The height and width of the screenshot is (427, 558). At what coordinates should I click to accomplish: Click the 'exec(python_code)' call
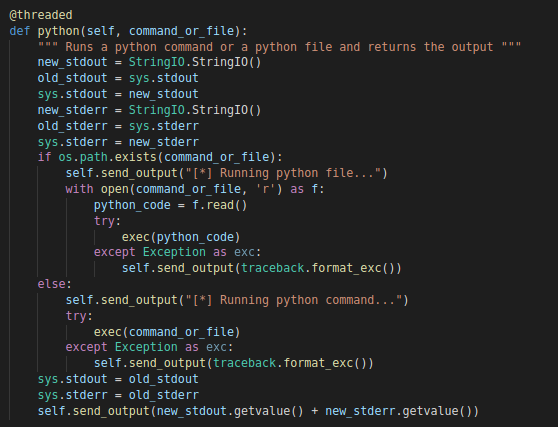181,237
